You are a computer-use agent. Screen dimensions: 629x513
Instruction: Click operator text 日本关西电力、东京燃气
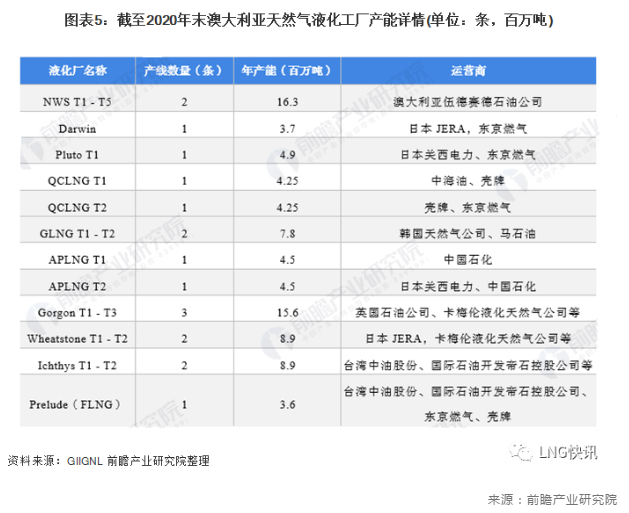[468, 155]
